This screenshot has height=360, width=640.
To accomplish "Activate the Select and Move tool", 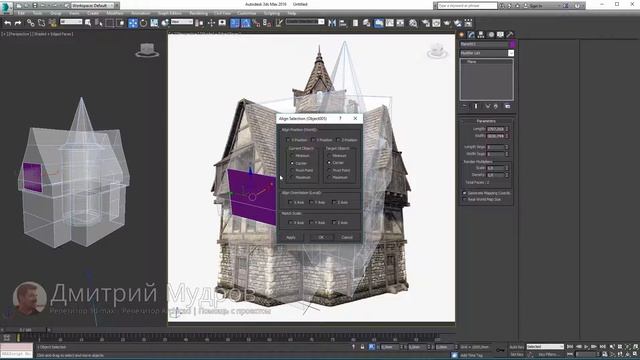I will [133, 23].
